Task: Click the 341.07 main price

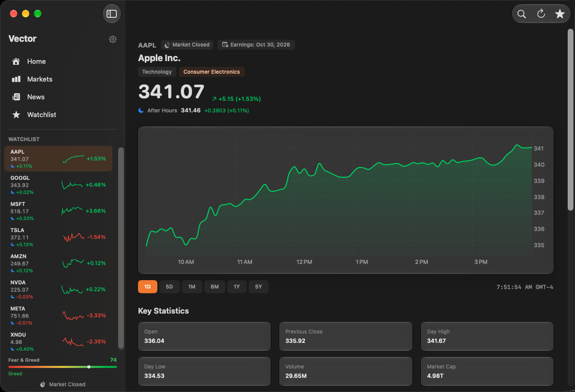Action: [171, 91]
